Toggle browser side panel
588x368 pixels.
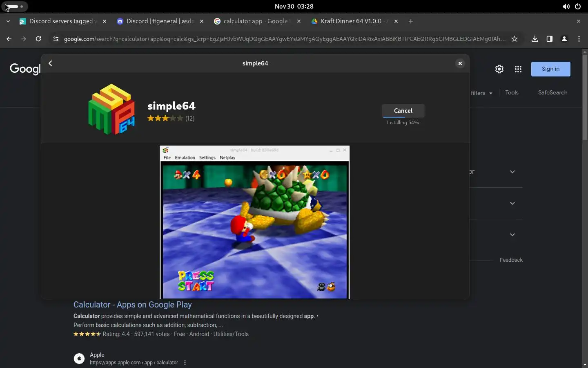(550, 39)
